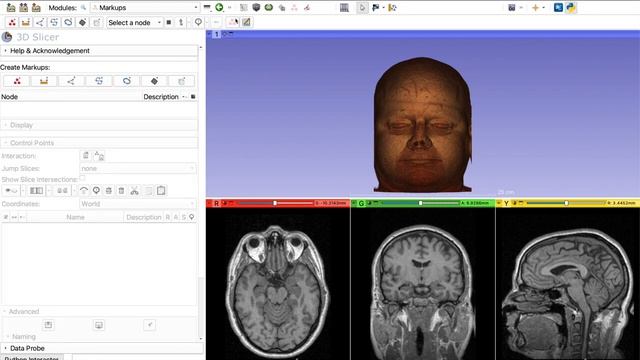Click ROI button under Create Markups
Screen dimensions: 640x360
tap(182, 81)
